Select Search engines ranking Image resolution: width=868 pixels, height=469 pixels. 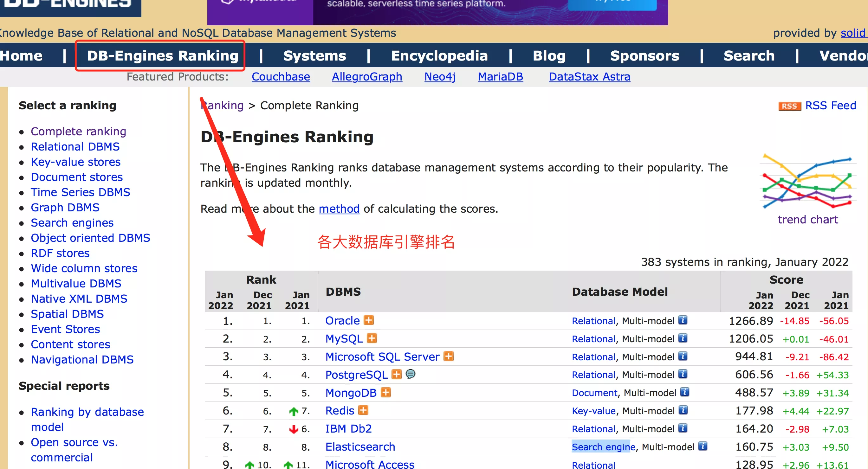[72, 223]
